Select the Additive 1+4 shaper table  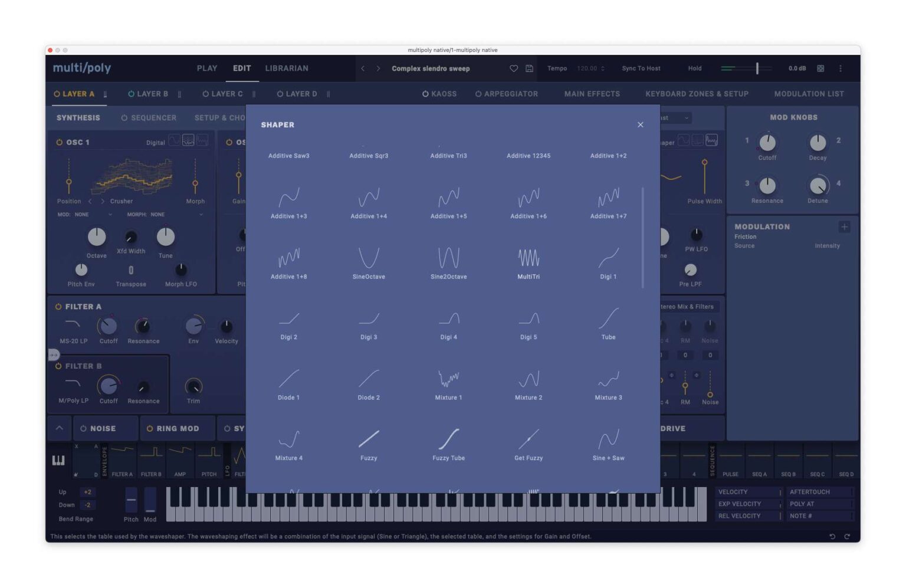point(369,202)
